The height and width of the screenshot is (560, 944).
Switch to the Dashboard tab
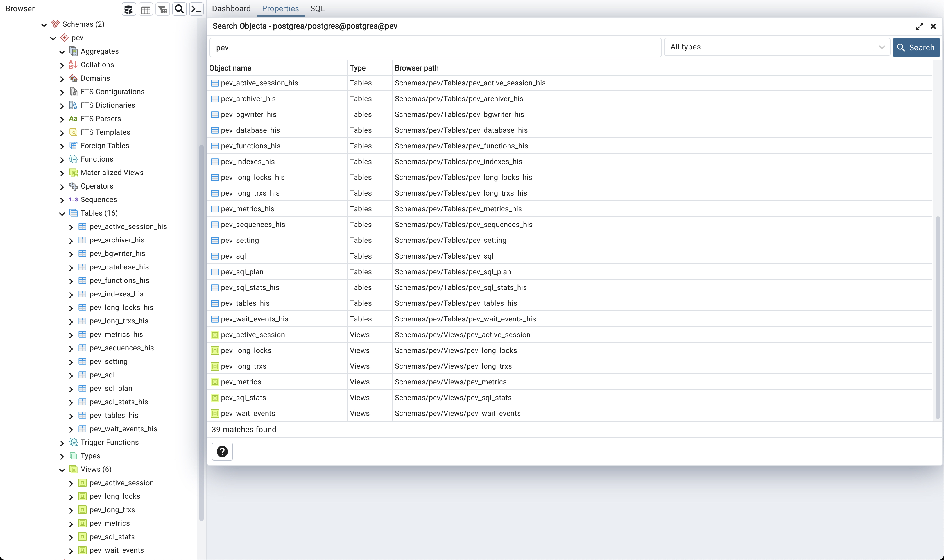(x=231, y=8)
